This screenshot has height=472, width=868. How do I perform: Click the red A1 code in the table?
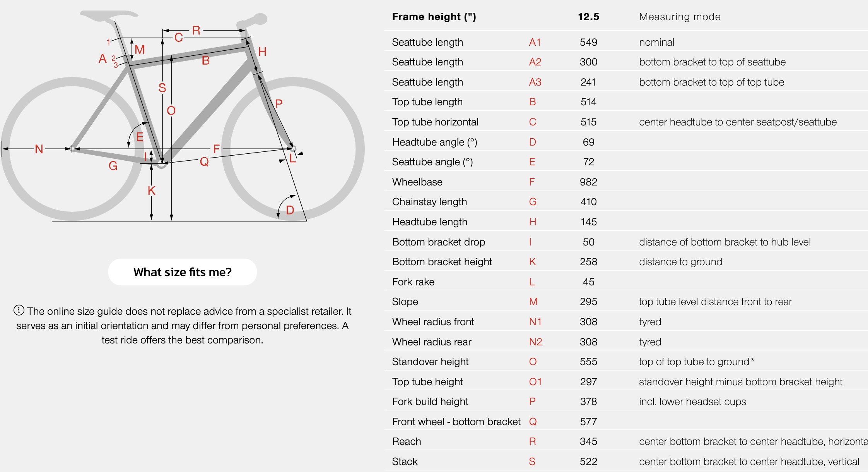[x=535, y=42]
